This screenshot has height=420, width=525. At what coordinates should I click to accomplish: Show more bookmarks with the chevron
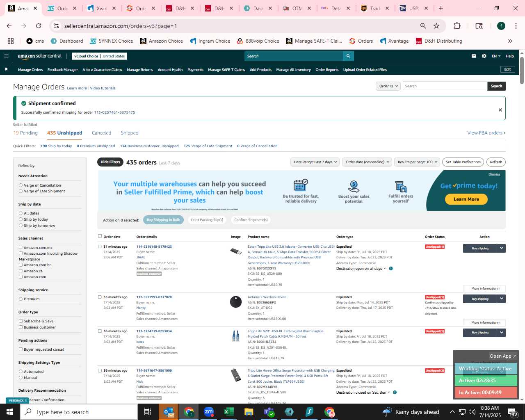(x=510, y=41)
